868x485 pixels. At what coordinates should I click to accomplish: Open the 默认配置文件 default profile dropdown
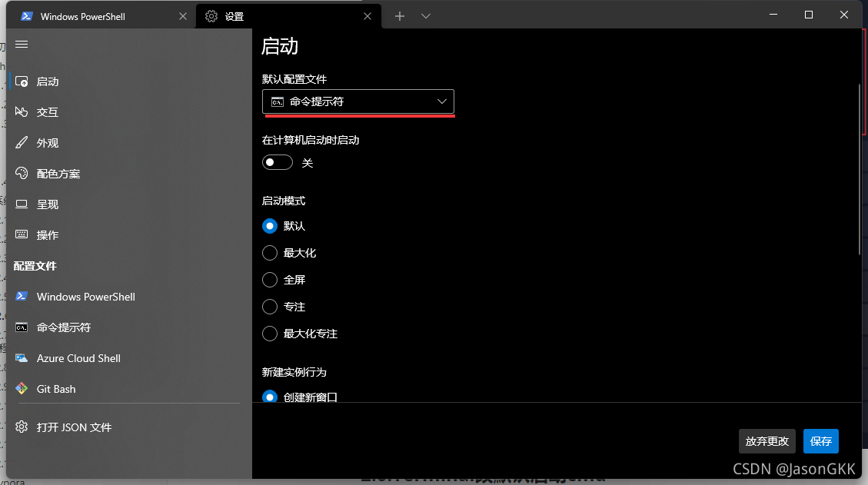(x=358, y=101)
